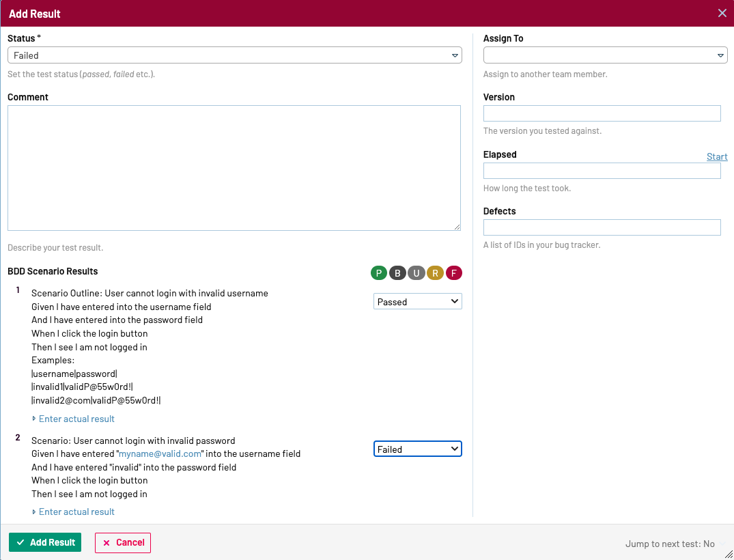Image resolution: width=734 pixels, height=560 pixels.
Task: Click the yellow R retest status badge
Action: pos(435,273)
